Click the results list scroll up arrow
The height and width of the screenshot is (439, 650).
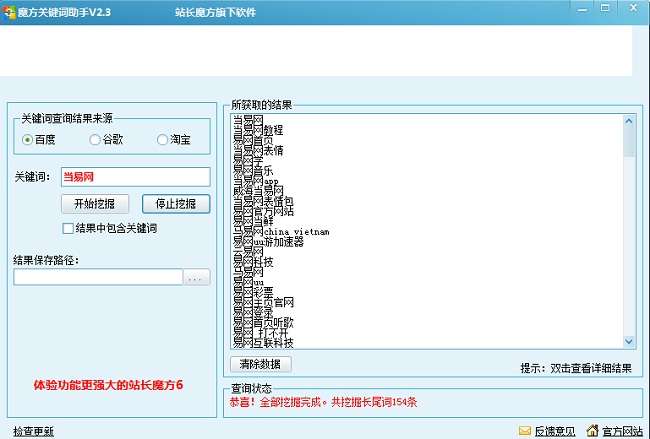(x=629, y=121)
